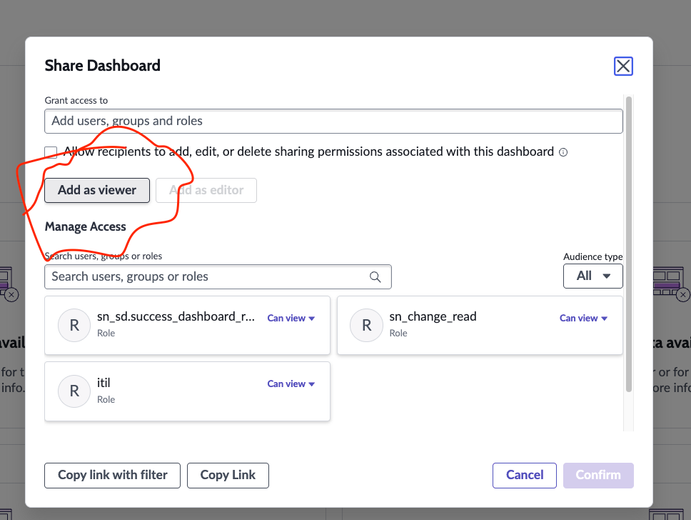The width and height of the screenshot is (691, 520).
Task: Click the R avatar of sn_sd.success_dashboard role
Action: 74,325
